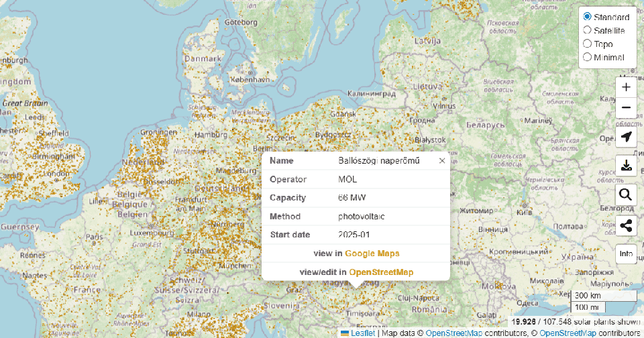
Task: Click the method value photovoltaic
Action: pos(362,217)
